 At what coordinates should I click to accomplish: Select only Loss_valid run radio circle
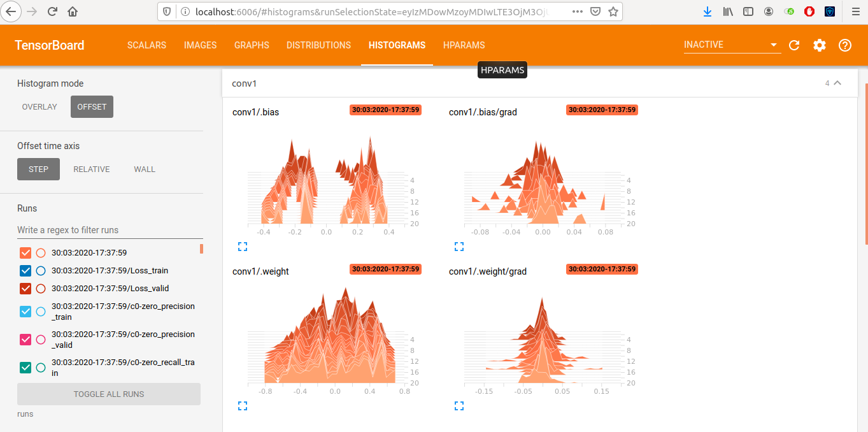[41, 288]
